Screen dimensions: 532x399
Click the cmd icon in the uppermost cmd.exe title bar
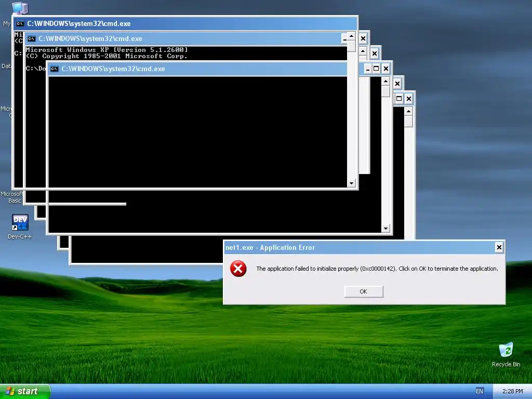(20, 23)
